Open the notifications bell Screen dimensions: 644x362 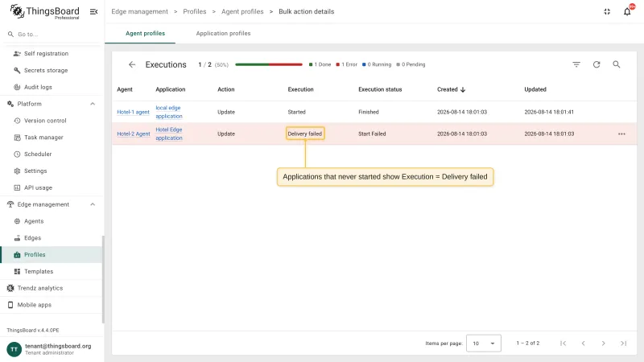627,11
